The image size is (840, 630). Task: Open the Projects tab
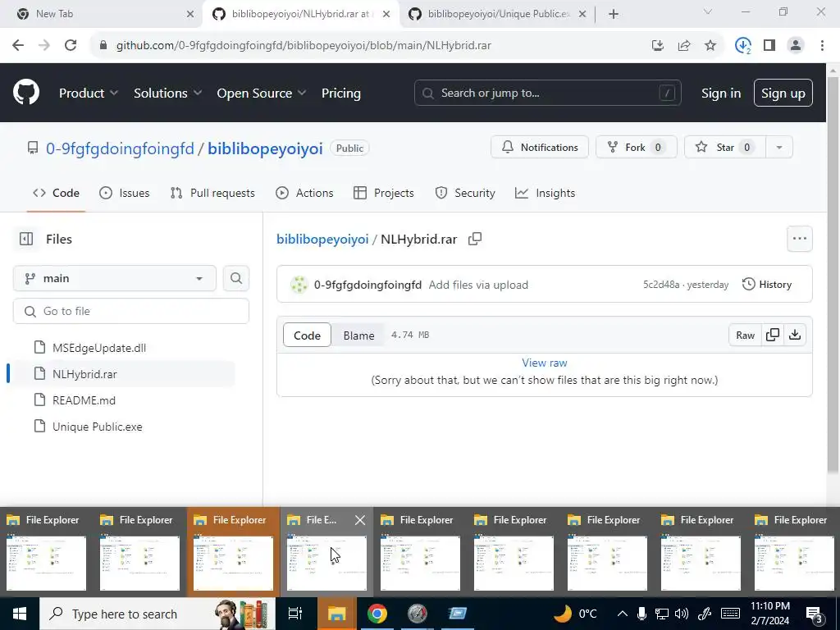(x=384, y=193)
